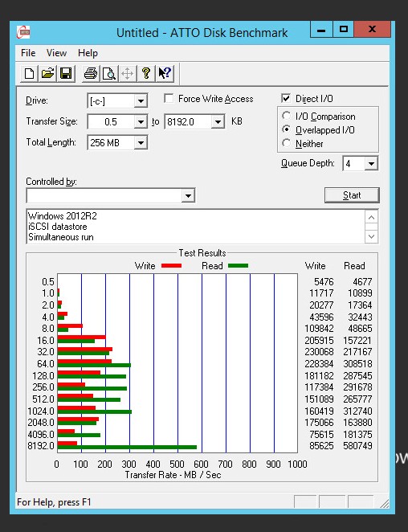This screenshot has width=408, height=532.
Task: Enable Force Write Access checkbox
Action: tap(169, 99)
